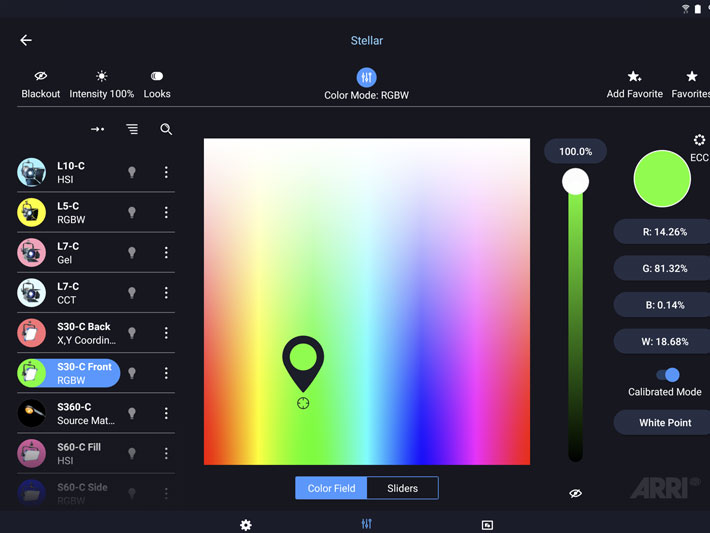The height and width of the screenshot is (533, 710).
Task: Open the Favorites list
Action: coord(691,85)
